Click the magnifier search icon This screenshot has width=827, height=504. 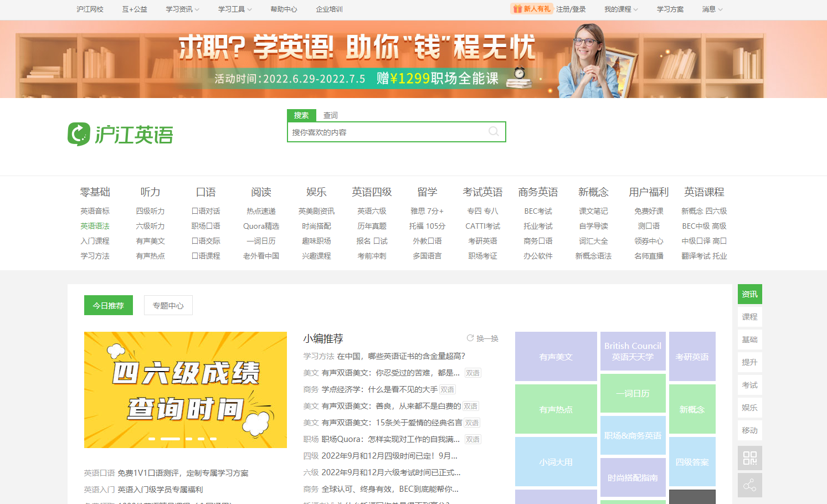point(494,132)
